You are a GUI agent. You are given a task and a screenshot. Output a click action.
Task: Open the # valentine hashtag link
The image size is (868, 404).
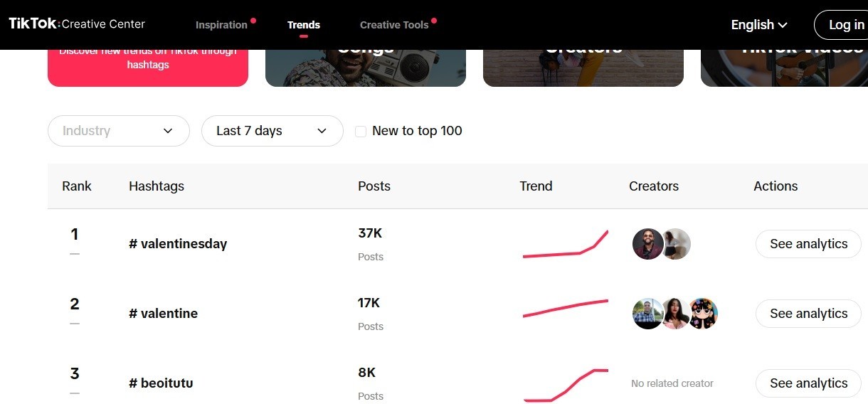(x=164, y=314)
